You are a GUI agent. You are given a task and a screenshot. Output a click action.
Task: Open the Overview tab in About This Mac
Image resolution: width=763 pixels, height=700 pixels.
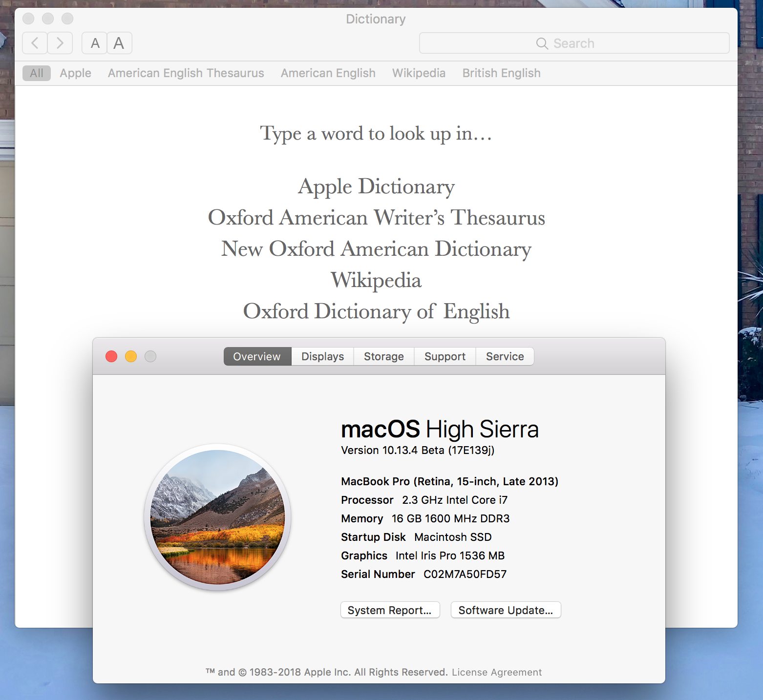pyautogui.click(x=257, y=356)
